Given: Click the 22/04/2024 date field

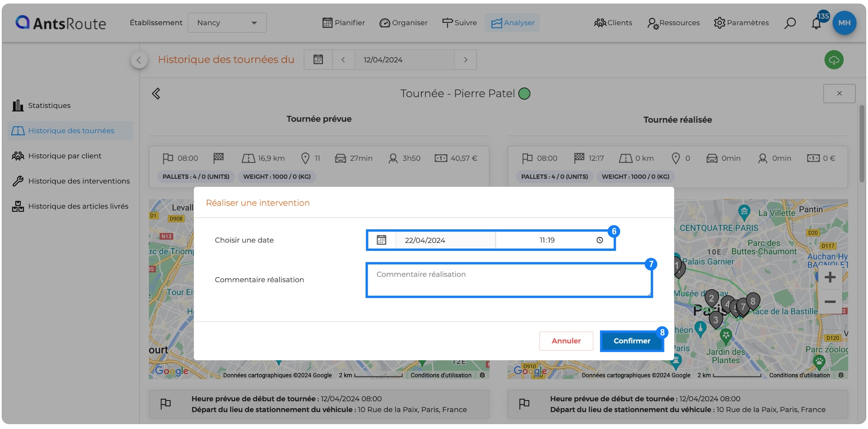Looking at the screenshot, I should pyautogui.click(x=445, y=240).
